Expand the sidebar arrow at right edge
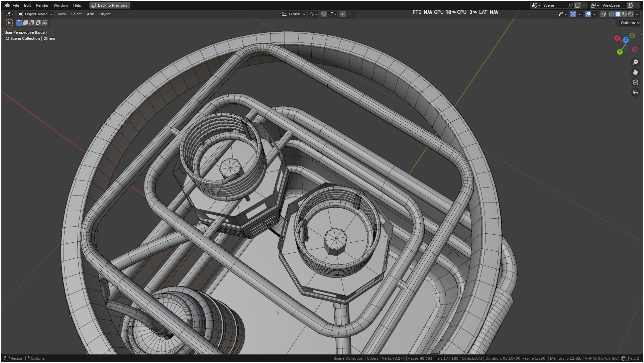Viewport: 644px width, 363px height. point(641,34)
